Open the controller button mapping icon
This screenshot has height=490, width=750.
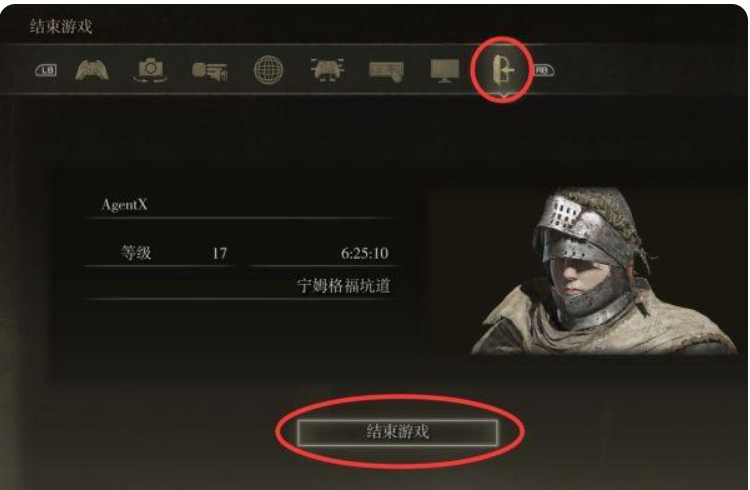click(x=327, y=70)
